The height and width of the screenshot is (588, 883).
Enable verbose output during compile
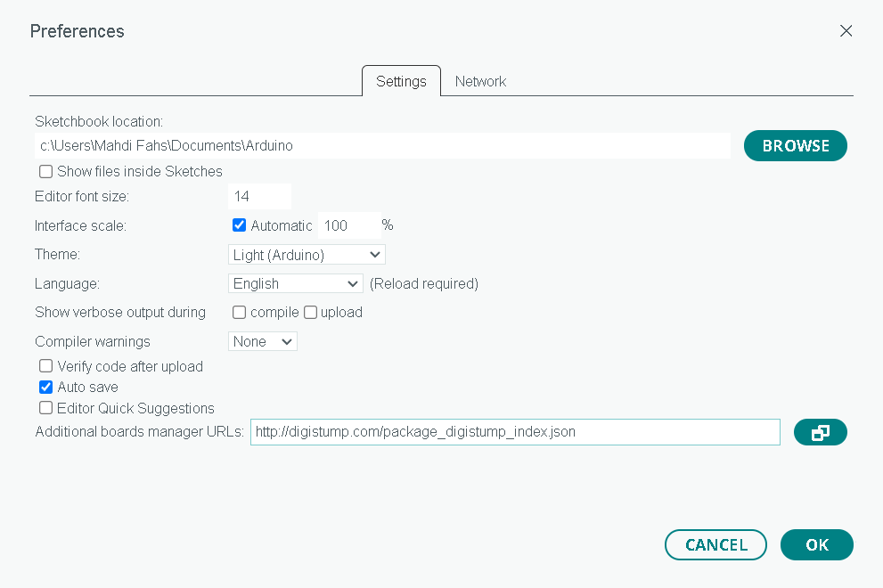click(239, 312)
